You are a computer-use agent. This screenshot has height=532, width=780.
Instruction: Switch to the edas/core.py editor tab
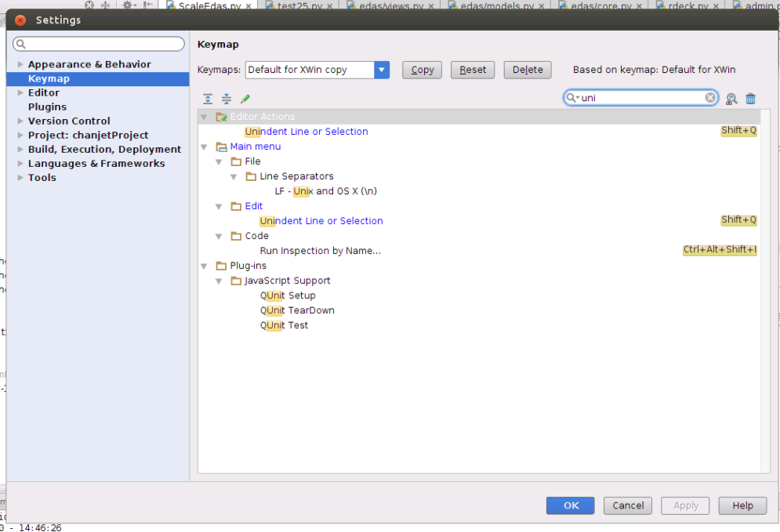click(x=601, y=5)
